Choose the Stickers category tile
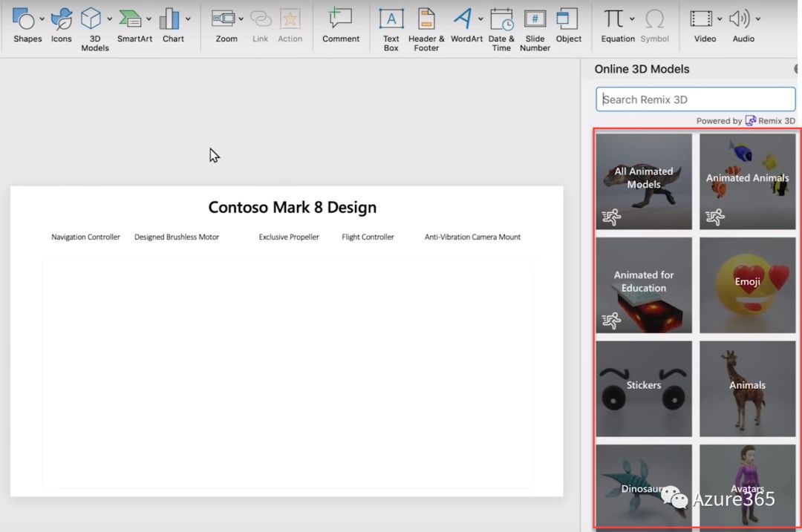This screenshot has width=802, height=532. [x=644, y=388]
